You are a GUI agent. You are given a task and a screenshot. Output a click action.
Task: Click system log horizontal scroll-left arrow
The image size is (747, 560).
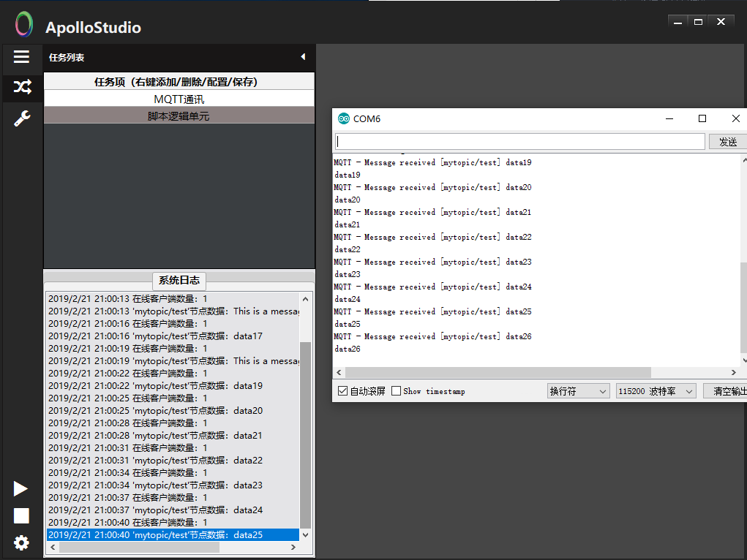click(x=53, y=547)
